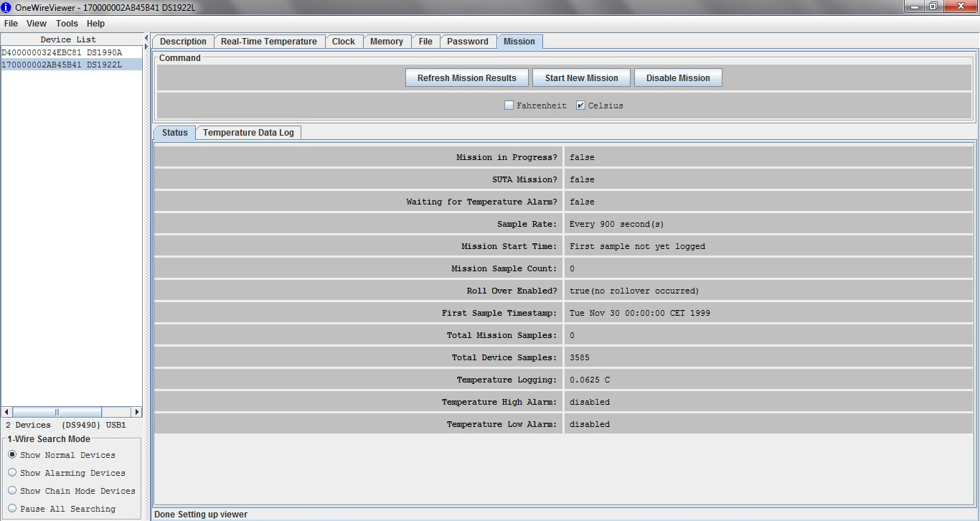
Task: Click the device list horizontal scrollbar thumb
Action: [57, 412]
